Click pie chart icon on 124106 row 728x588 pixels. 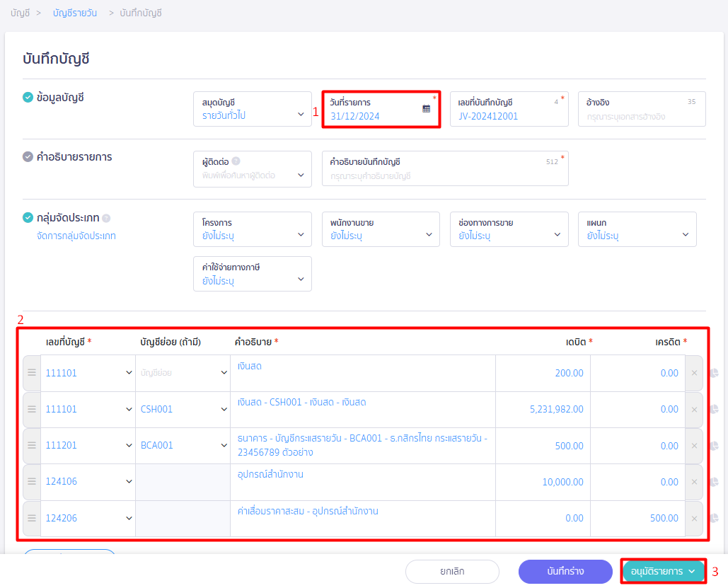pos(713,482)
